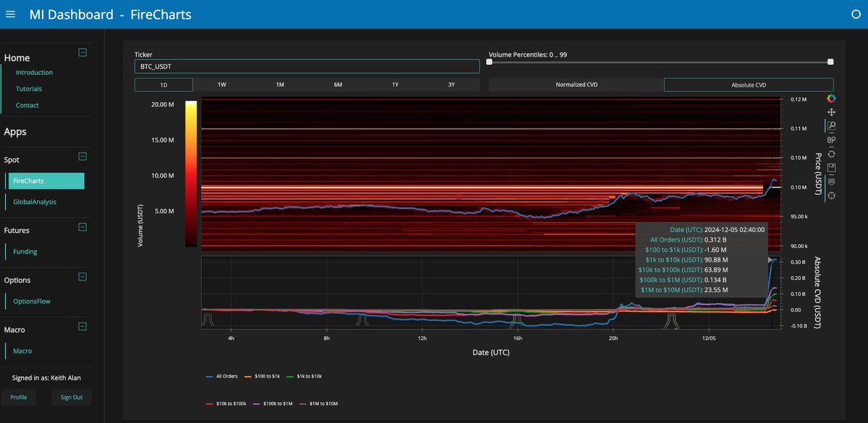
Task: Open the Tutorials page
Action: tap(29, 89)
